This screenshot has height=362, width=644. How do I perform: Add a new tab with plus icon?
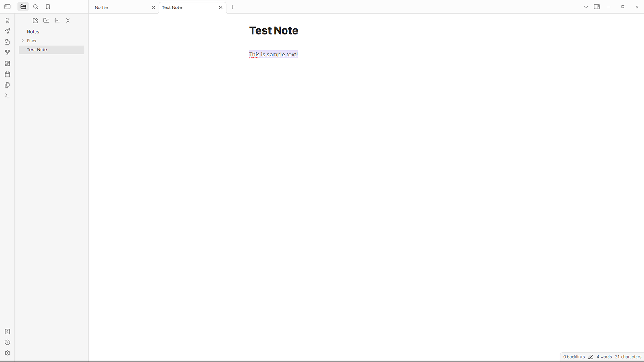coord(232,7)
